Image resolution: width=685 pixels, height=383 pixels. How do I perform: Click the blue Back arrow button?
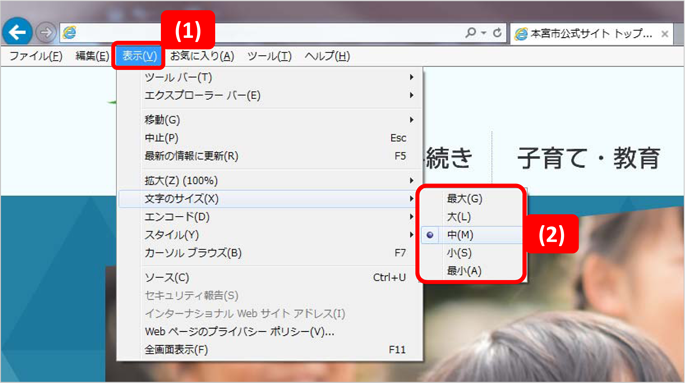pyautogui.click(x=17, y=32)
